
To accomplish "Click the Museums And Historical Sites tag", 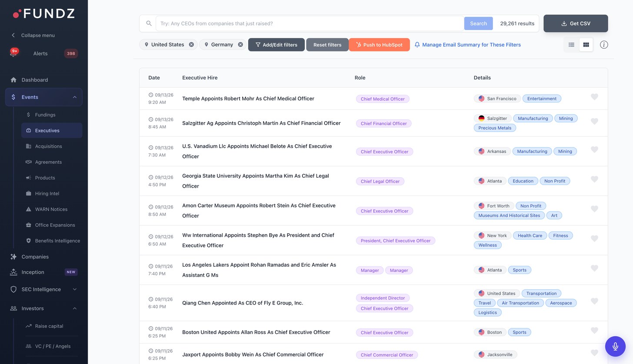I will tap(509, 215).
